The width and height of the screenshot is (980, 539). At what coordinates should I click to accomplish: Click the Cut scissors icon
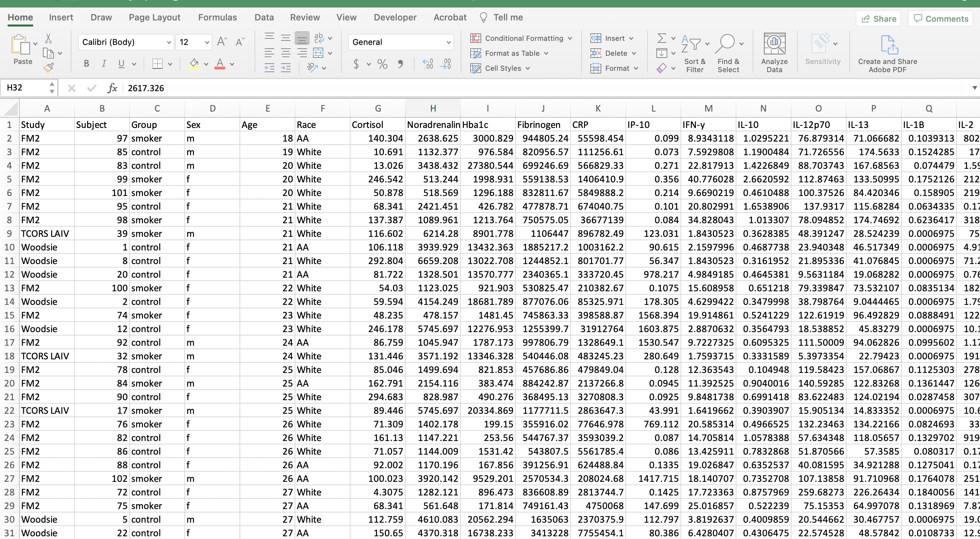point(48,38)
